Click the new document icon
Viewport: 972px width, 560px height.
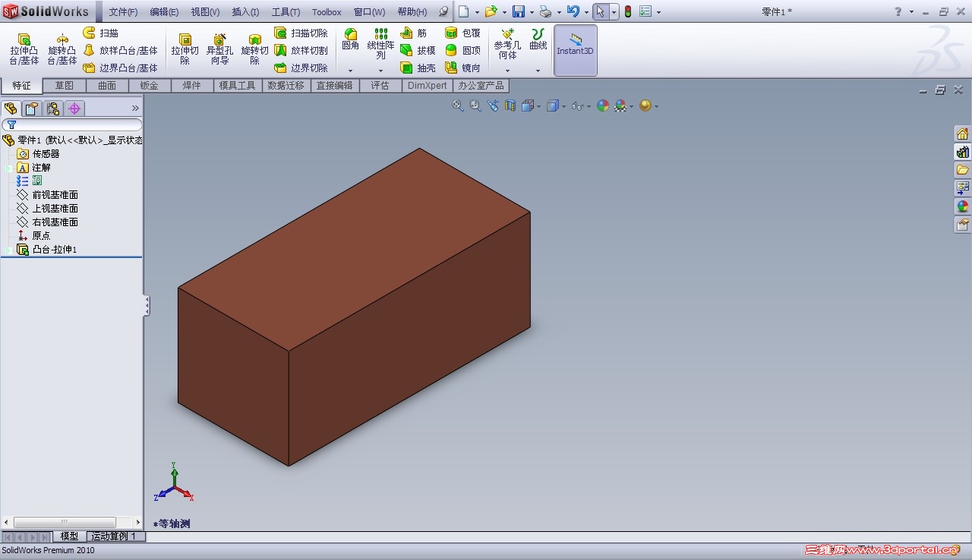point(463,12)
